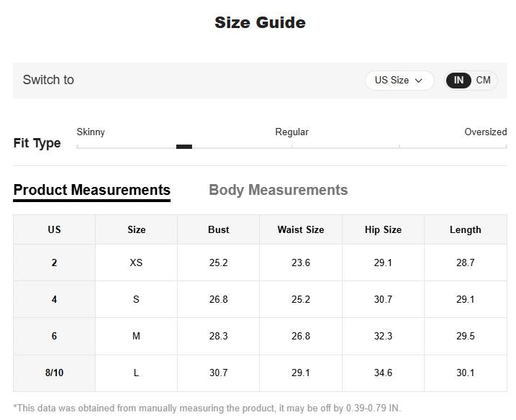Click the Hip Size column header

pyautogui.click(x=383, y=229)
